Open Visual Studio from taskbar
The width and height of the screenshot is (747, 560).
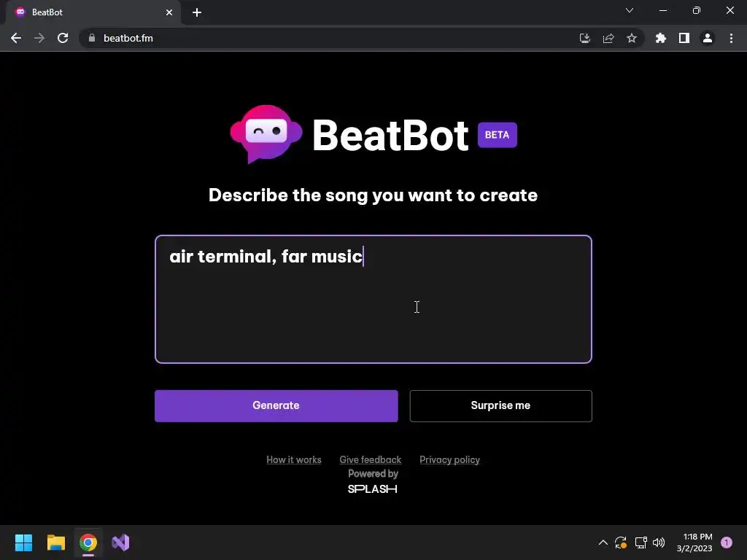120,542
